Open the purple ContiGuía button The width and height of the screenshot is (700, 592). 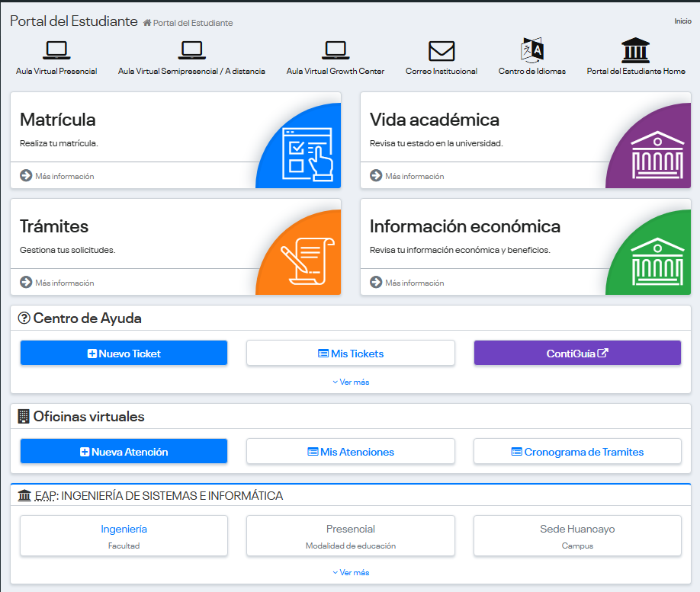(x=577, y=354)
